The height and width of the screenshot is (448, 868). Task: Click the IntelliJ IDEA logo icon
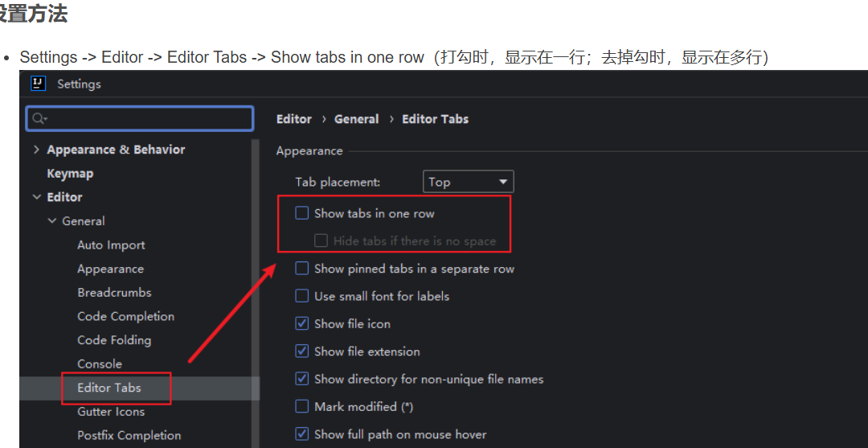38,84
